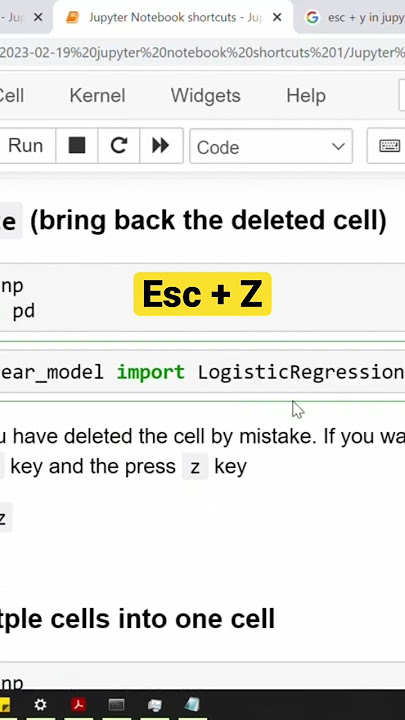Restart the kernel using the circular arrow
The width and height of the screenshot is (405, 720).
point(118,146)
